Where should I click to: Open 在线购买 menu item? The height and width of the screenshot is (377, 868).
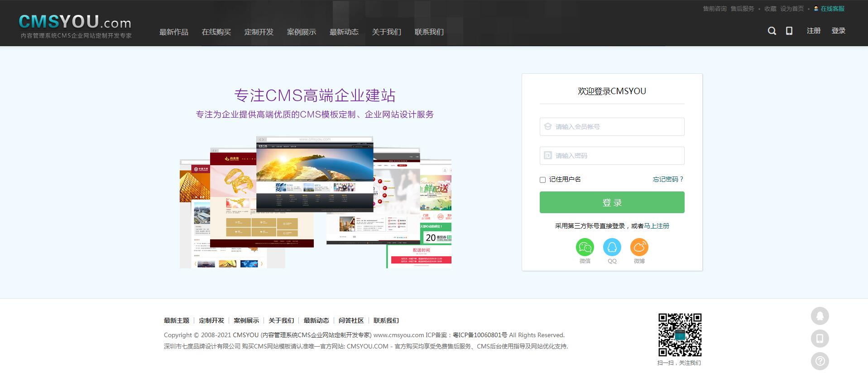coord(216,32)
